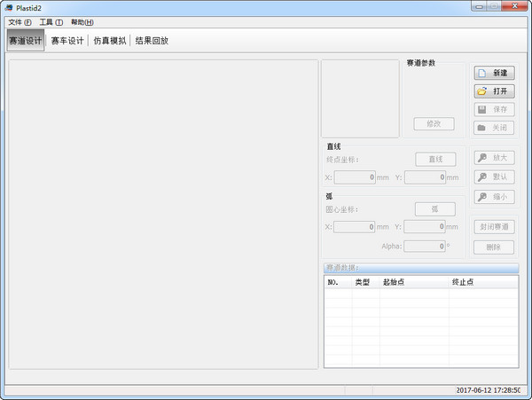Switch to the 仿真模拟 tab
The image size is (532, 400).
coord(110,41)
